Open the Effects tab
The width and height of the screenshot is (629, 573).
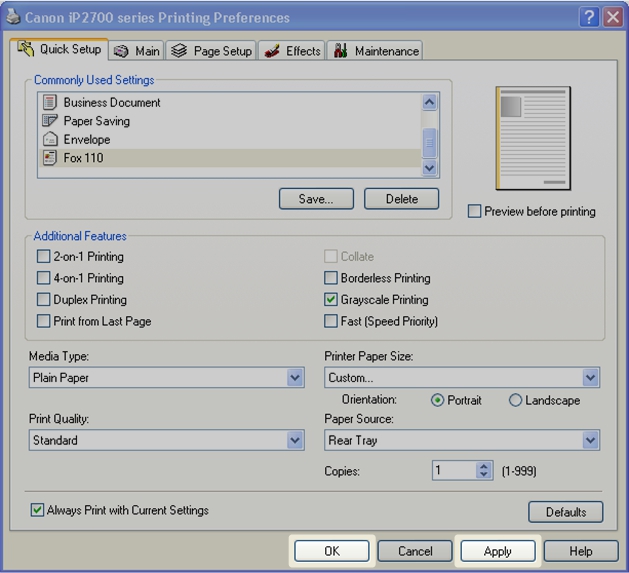(293, 51)
